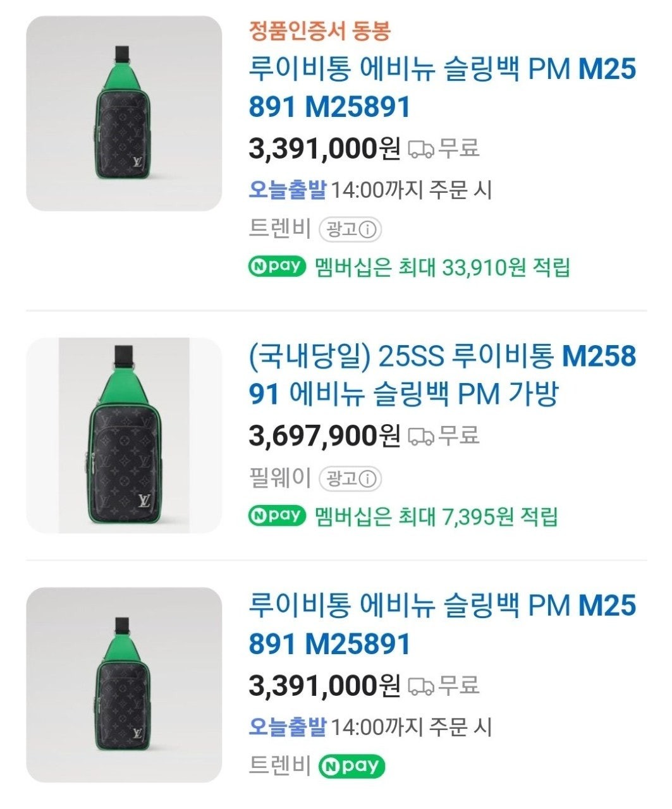Viewport: 672px width, 809px height.
Task: Click delivery truck icon by 3,697,900원
Action: (421, 436)
